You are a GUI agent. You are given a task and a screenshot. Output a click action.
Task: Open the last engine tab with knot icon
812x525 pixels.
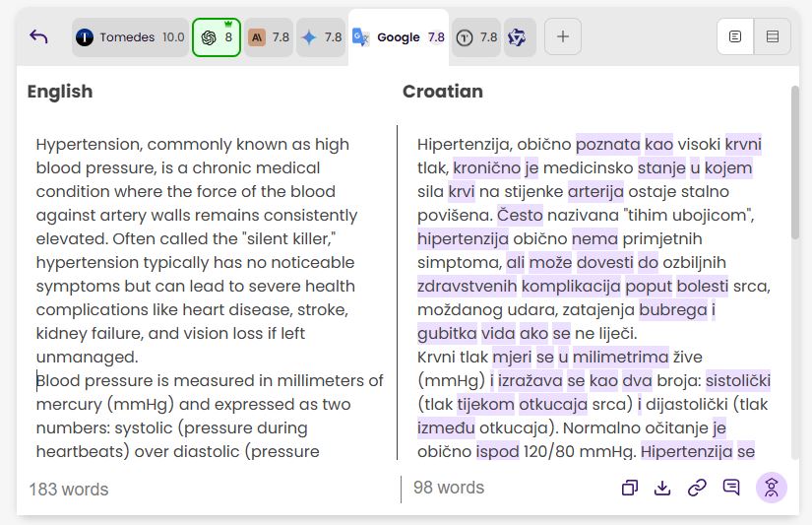517,37
